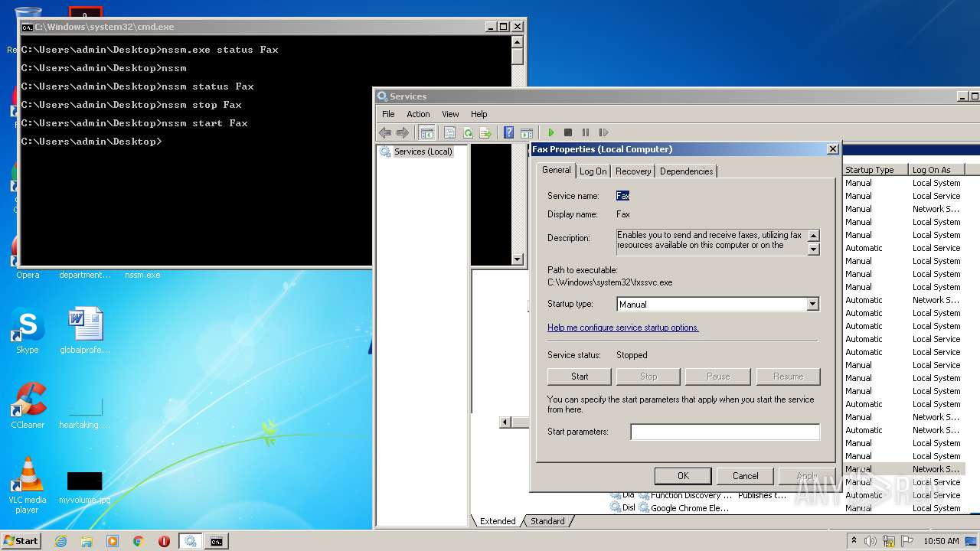Select VLC media player desktop icon
The width and height of the screenshot is (980, 551).
28,484
